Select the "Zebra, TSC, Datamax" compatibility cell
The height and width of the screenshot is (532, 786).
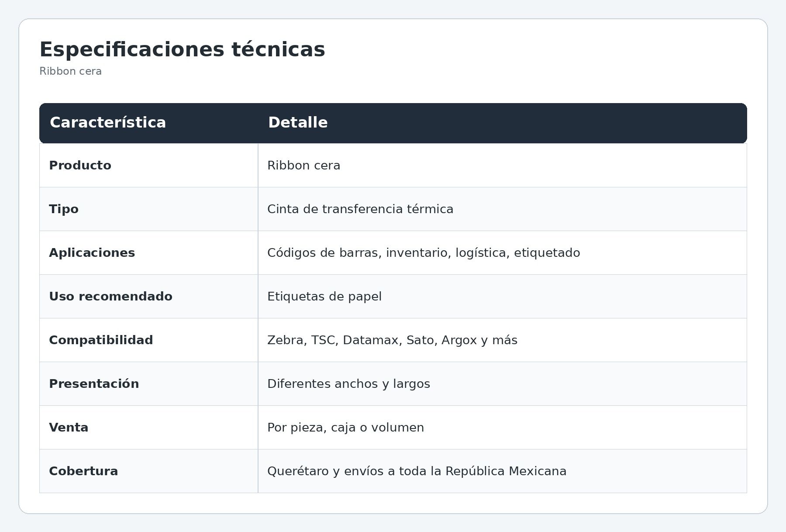(392, 340)
